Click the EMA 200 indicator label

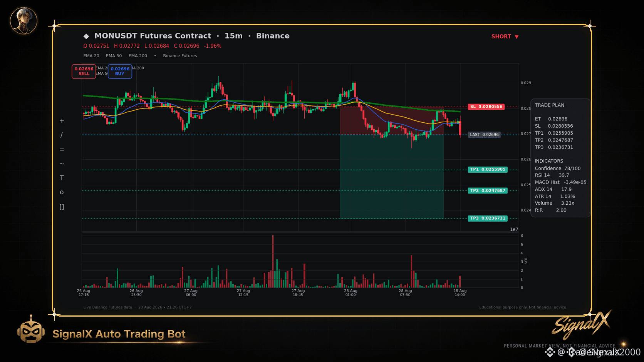[138, 56]
